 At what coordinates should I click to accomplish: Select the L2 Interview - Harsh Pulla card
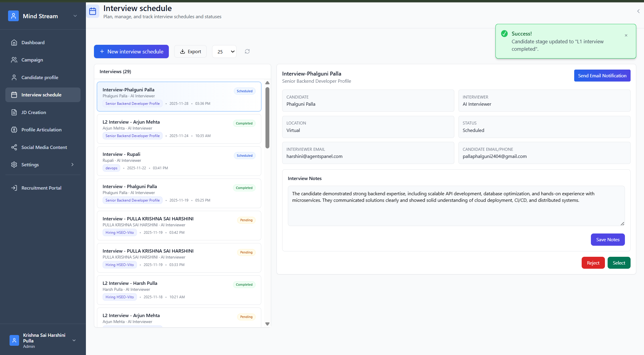(179, 290)
